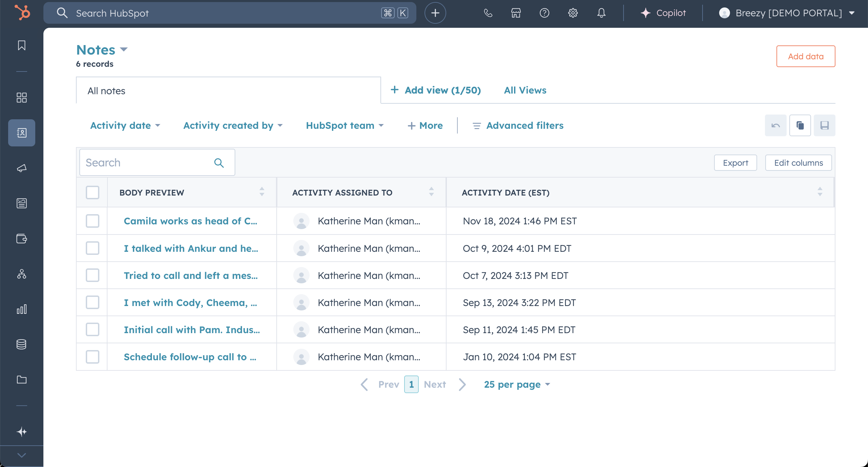This screenshot has height=467, width=868.
Task: Open the Marketplace storefront icon
Action: (x=516, y=13)
